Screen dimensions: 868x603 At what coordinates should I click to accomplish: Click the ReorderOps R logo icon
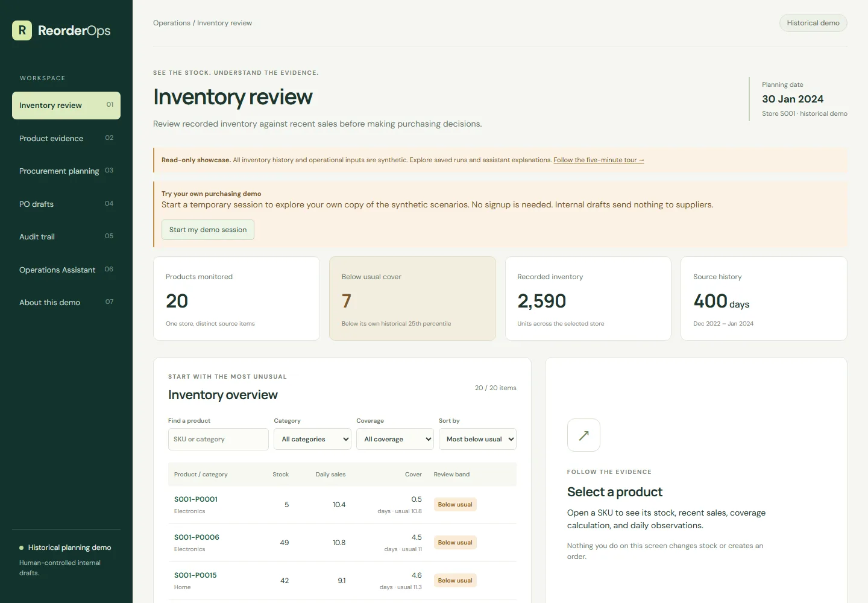pos(22,30)
